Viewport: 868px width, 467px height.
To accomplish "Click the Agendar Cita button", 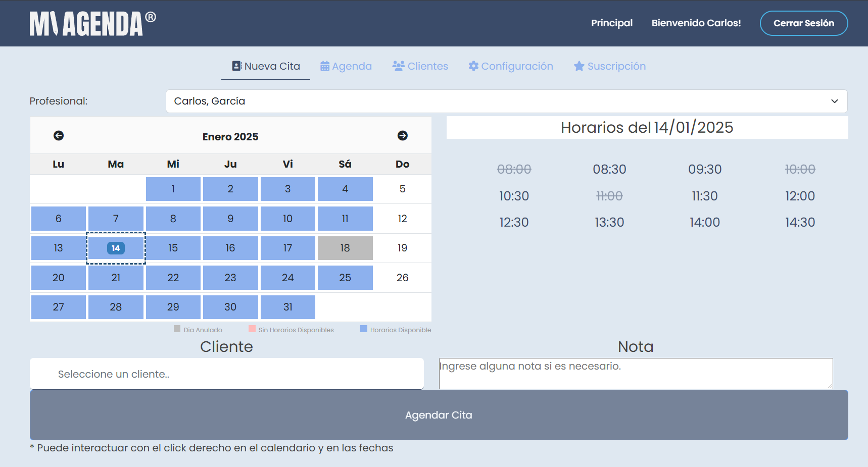I will pyautogui.click(x=439, y=415).
